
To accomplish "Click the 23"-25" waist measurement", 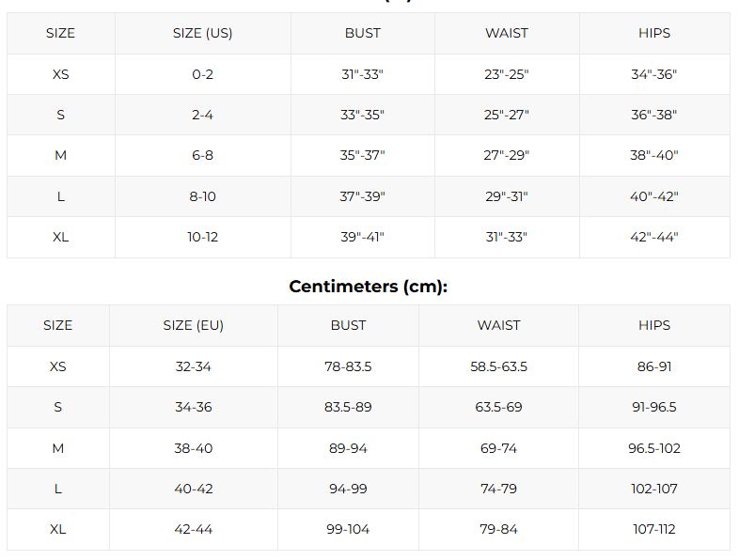I will click(506, 74).
